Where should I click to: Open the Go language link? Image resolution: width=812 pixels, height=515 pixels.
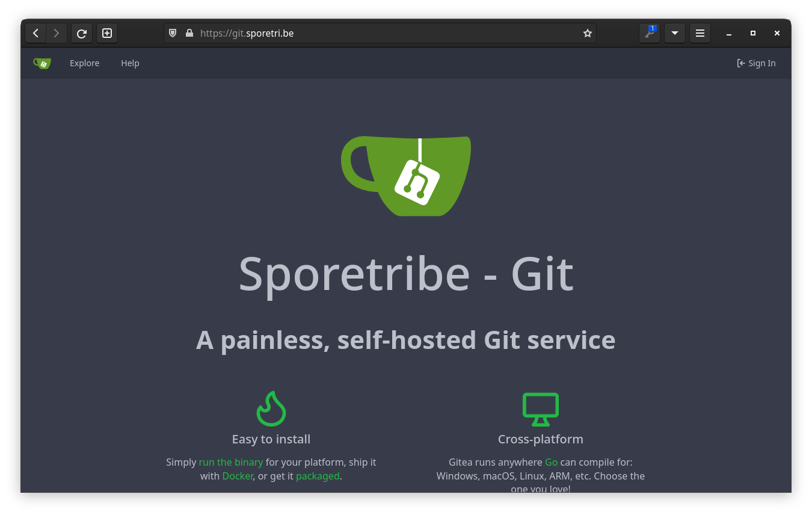point(551,462)
